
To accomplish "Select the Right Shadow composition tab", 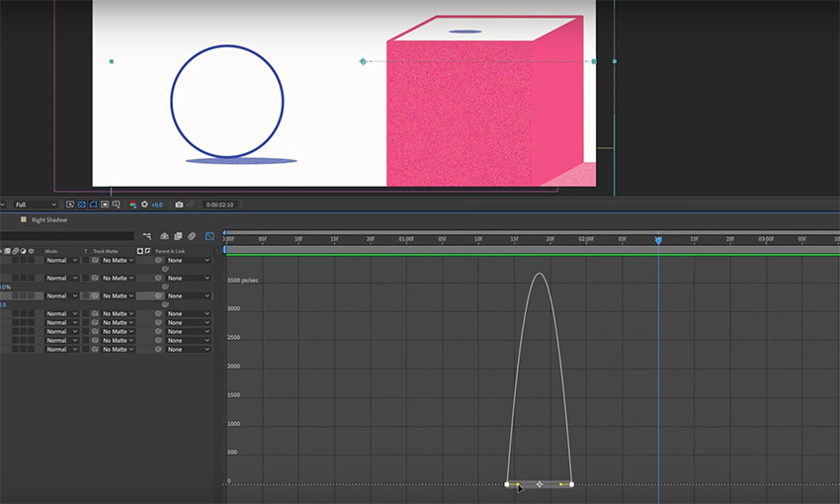I will (51, 220).
